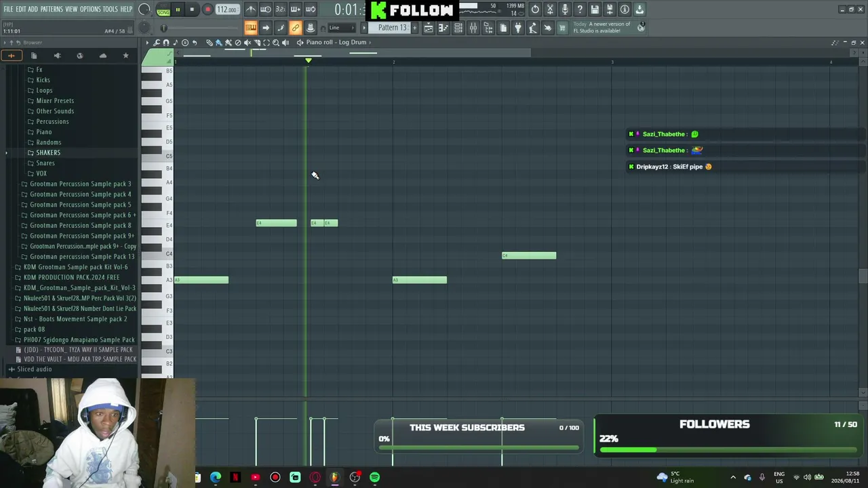Stop playback with the stop button

click(x=192, y=9)
